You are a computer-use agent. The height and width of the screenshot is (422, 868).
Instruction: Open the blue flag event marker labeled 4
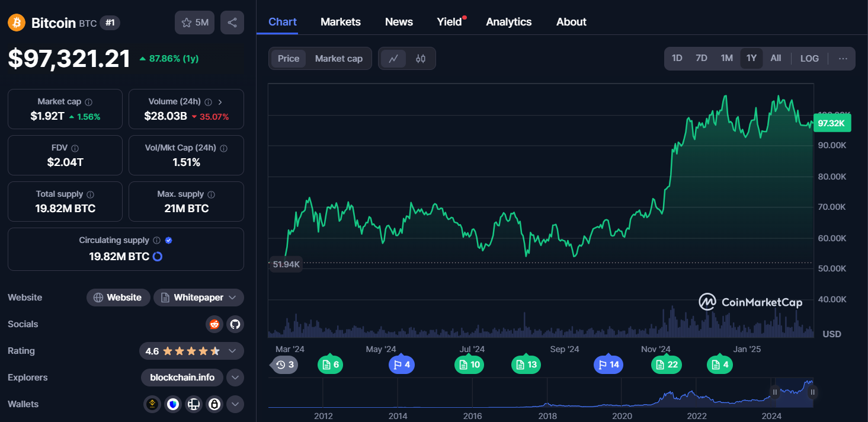point(401,365)
